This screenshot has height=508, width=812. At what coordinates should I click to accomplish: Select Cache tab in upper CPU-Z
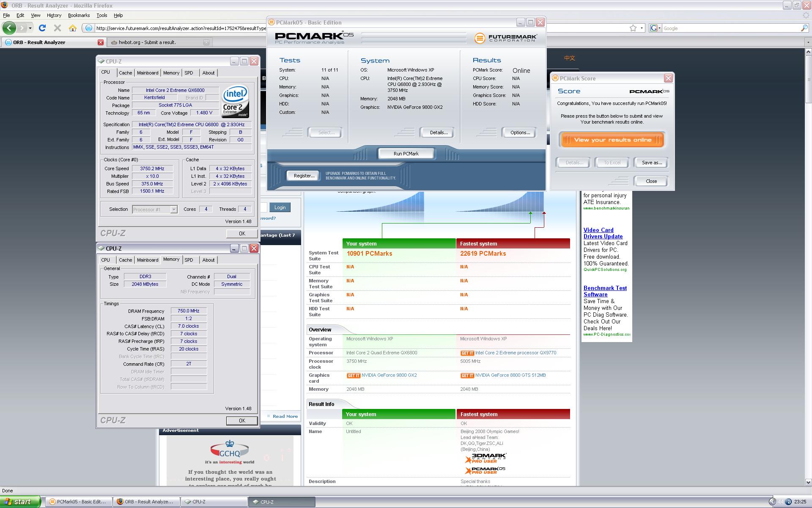click(x=125, y=73)
